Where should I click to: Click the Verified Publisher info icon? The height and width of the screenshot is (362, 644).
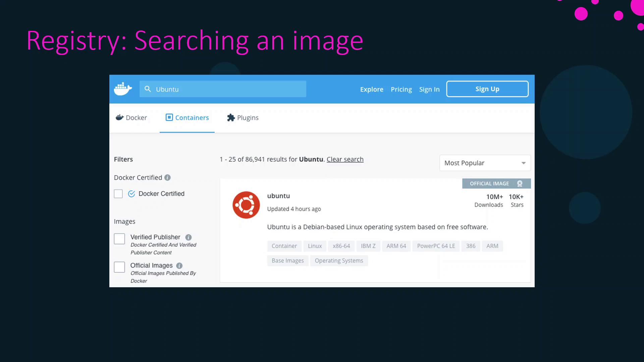click(189, 237)
